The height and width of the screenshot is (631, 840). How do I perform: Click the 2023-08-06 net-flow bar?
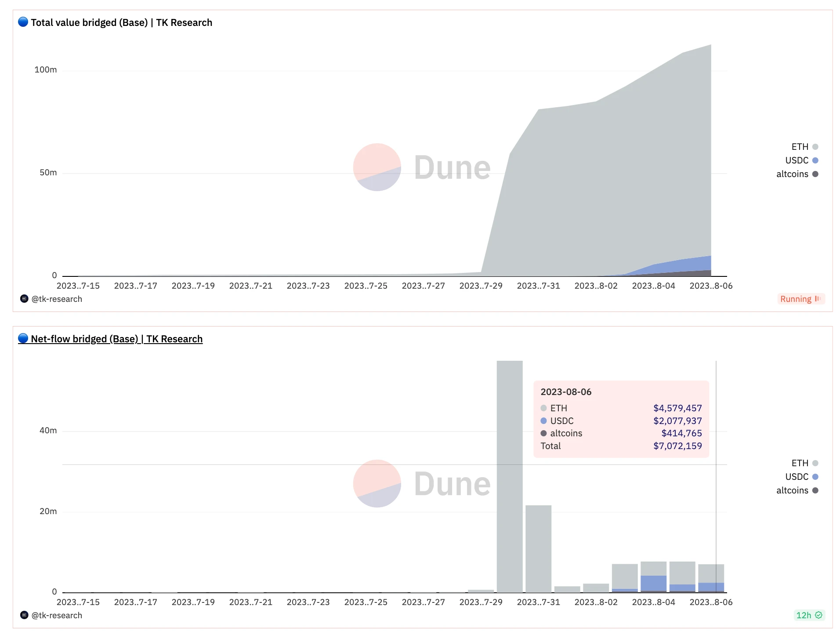[x=711, y=578]
